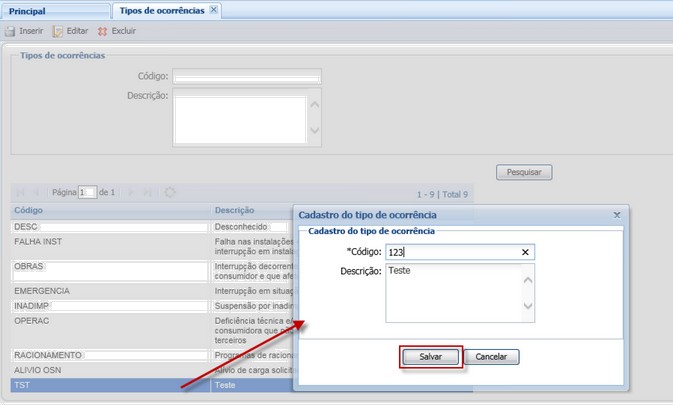673x405 pixels.
Task: Select the Tipos de ocorrências tab
Action: tap(161, 10)
